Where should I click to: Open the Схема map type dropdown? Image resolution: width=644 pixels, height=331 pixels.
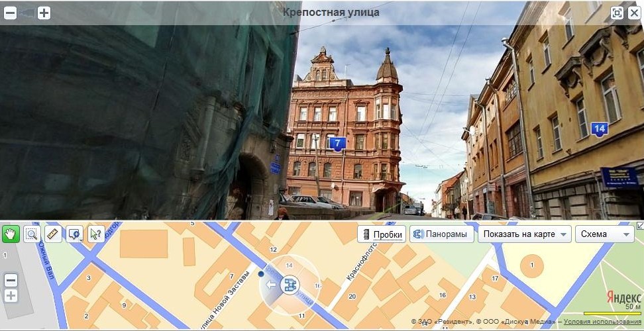tap(604, 234)
